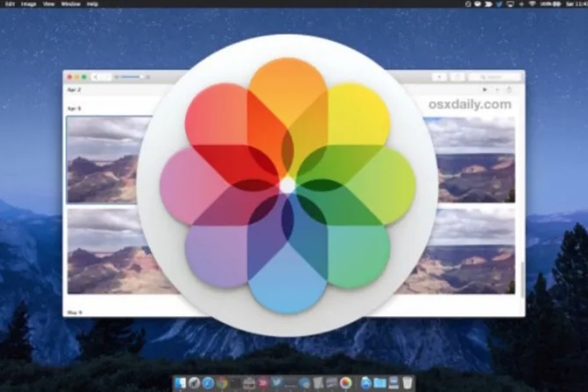The height and width of the screenshot is (392, 588).
Task: Launch Google Chrome from the Dock
Action: [222, 383]
